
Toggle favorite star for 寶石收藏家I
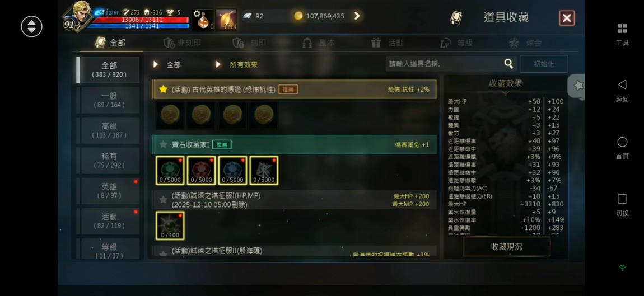click(x=163, y=144)
